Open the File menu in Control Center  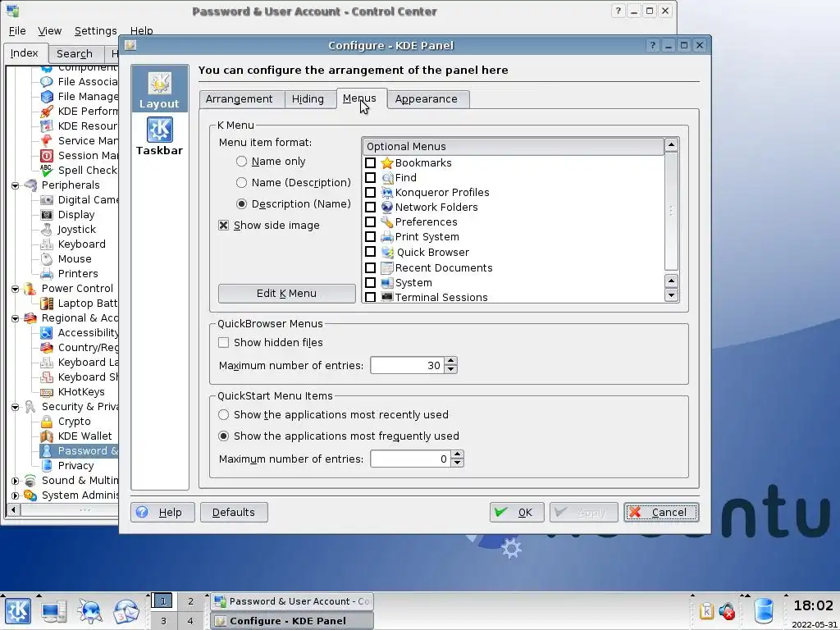17,31
